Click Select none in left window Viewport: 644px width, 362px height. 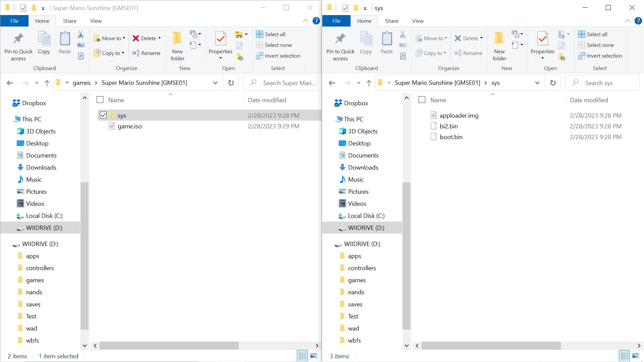[x=274, y=45]
